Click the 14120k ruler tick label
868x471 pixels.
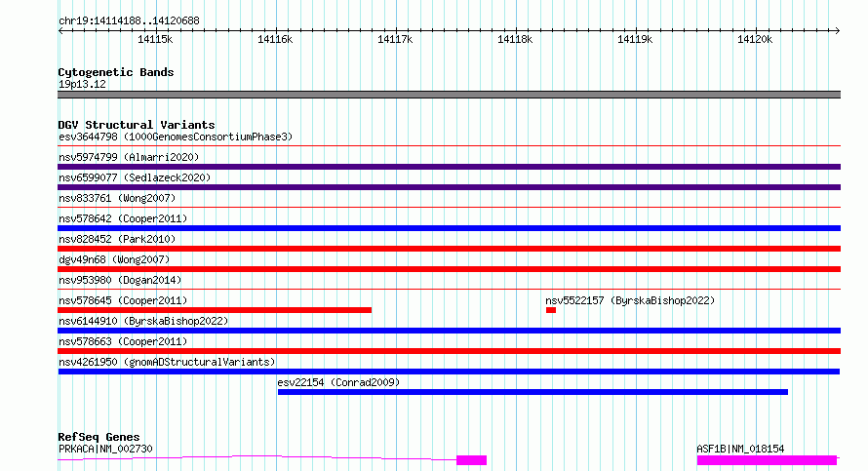pyautogui.click(x=755, y=39)
